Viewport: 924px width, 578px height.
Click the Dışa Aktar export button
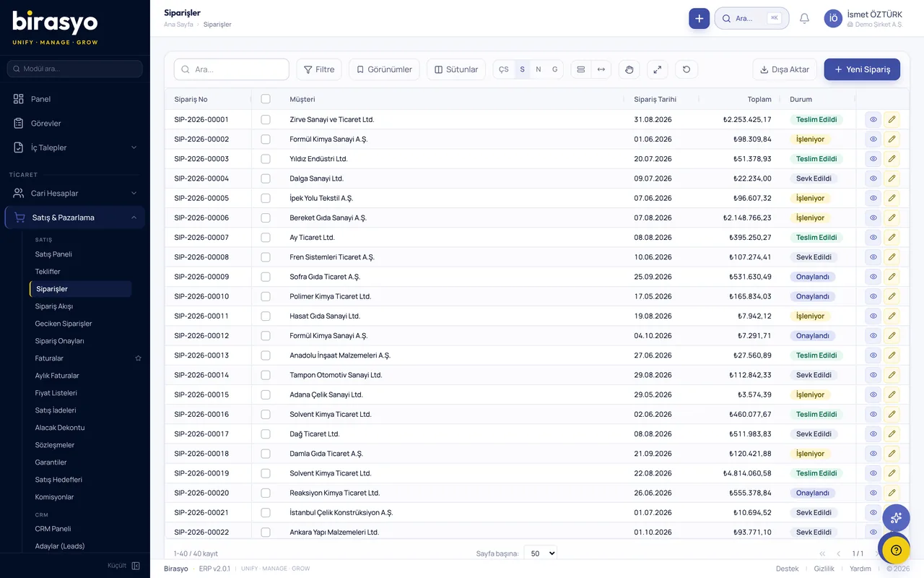click(x=785, y=69)
